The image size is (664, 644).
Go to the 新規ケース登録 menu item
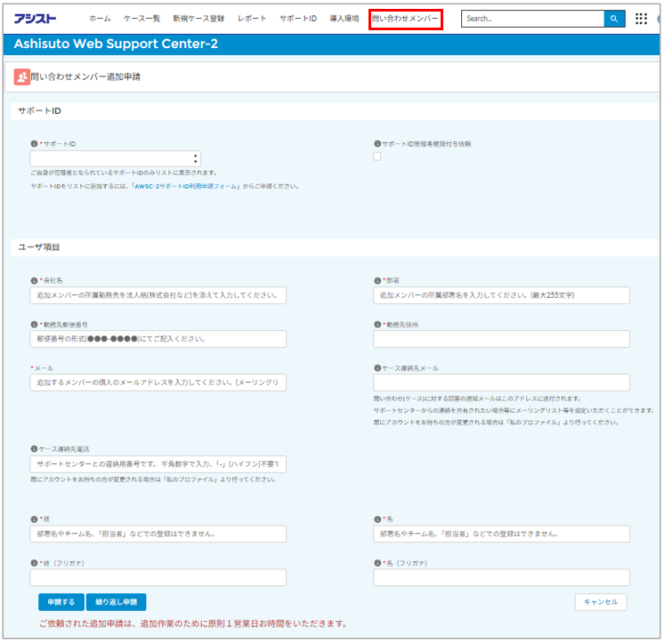click(198, 19)
